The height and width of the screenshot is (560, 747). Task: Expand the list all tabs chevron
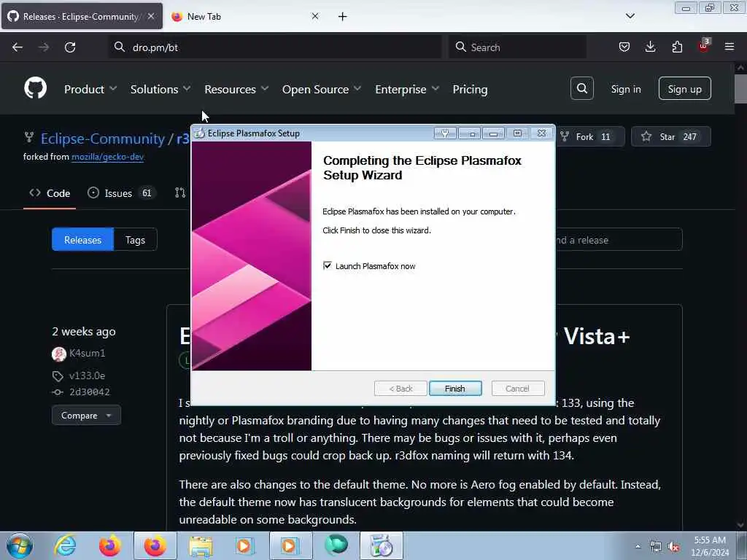630,16
